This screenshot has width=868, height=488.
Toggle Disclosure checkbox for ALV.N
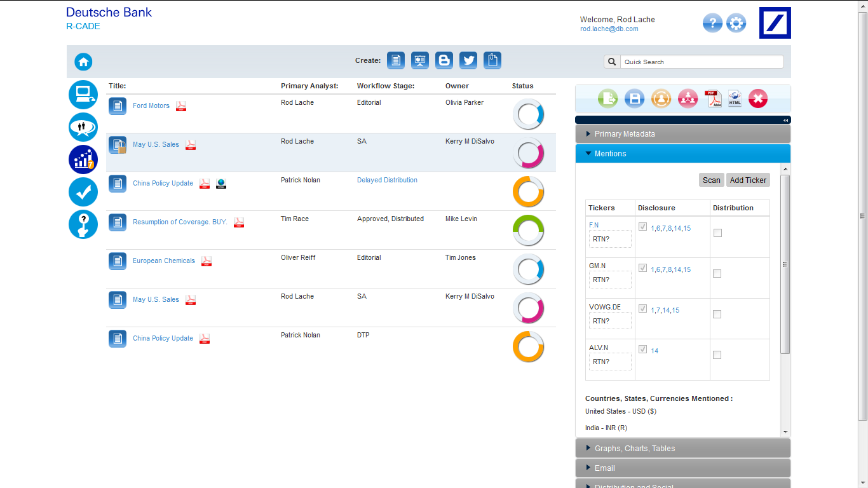click(642, 349)
